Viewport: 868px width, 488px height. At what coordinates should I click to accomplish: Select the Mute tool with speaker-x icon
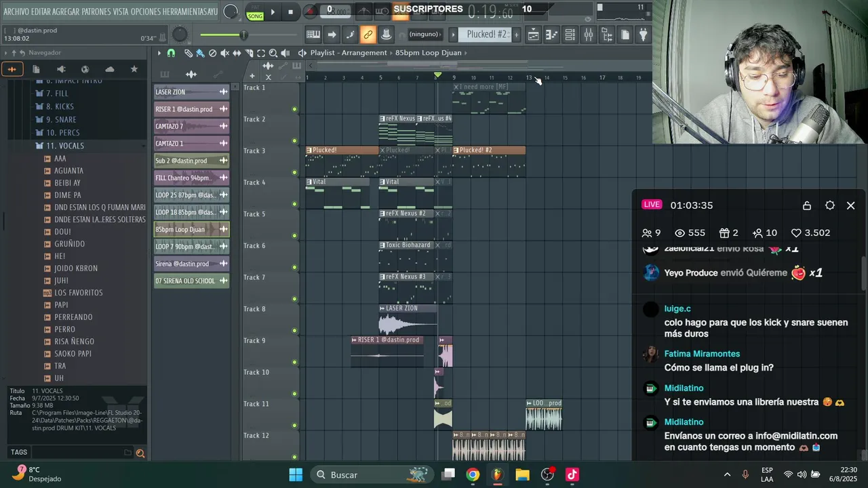[224, 53]
